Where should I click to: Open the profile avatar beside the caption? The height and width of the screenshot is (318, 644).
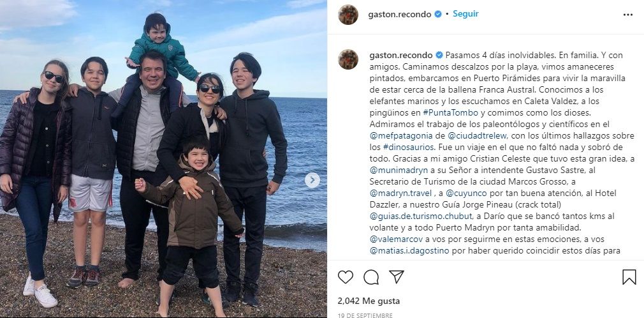(348, 59)
